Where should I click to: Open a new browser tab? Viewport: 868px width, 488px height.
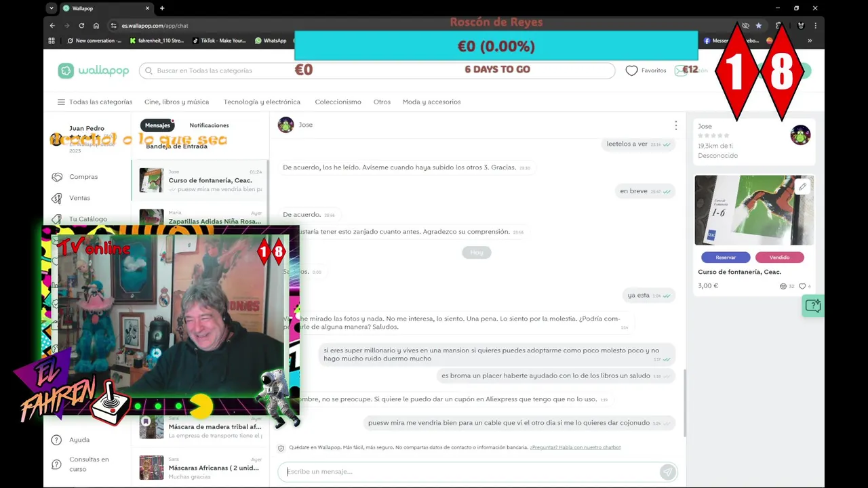(161, 8)
